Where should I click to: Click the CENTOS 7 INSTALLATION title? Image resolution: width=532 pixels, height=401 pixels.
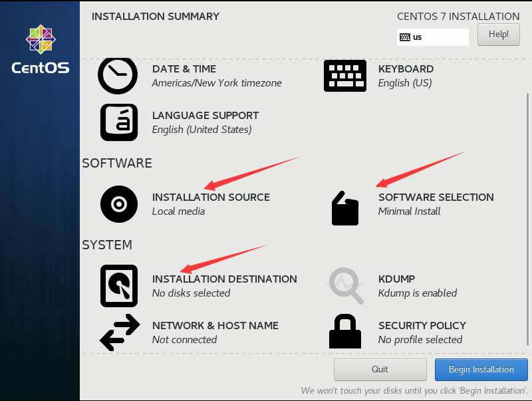(458, 16)
